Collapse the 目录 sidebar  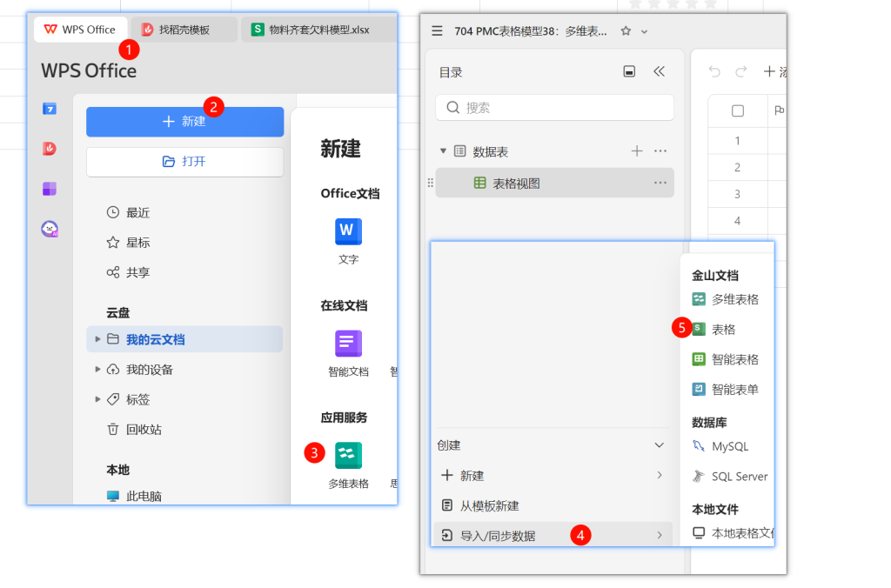660,71
